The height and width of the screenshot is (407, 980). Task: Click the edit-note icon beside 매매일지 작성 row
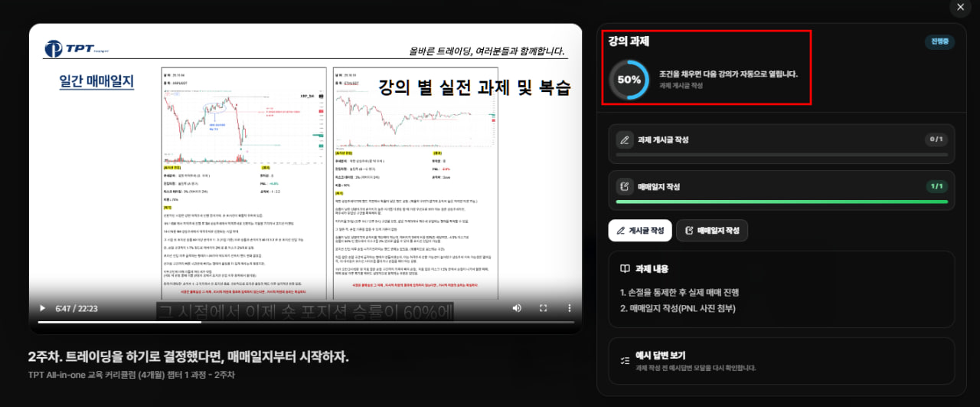624,186
